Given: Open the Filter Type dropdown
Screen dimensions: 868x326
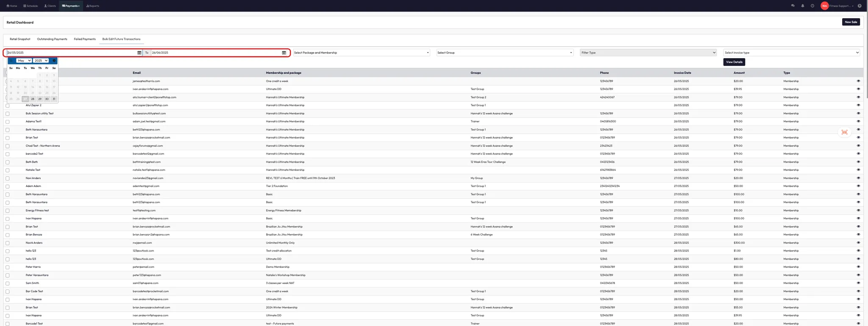Looking at the screenshot, I should pos(648,53).
